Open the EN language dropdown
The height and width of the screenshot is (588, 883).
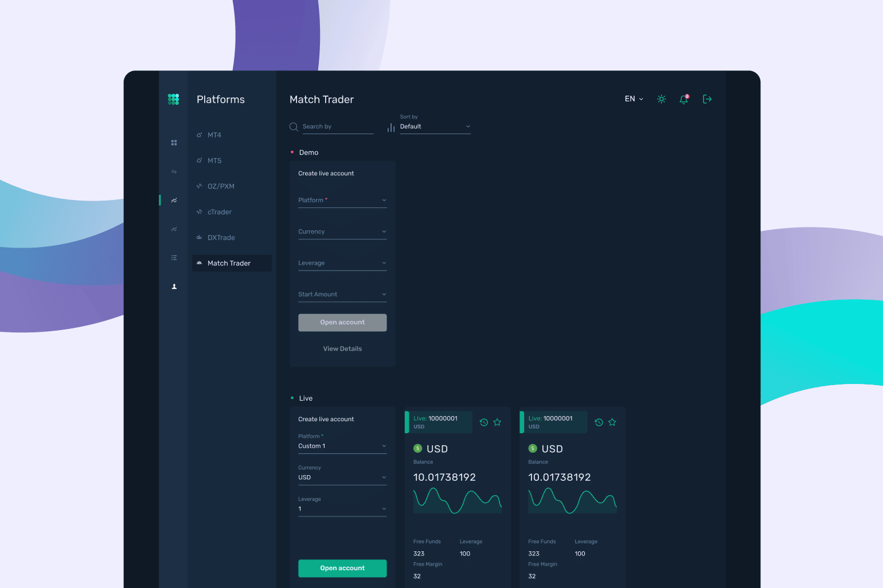pos(634,99)
